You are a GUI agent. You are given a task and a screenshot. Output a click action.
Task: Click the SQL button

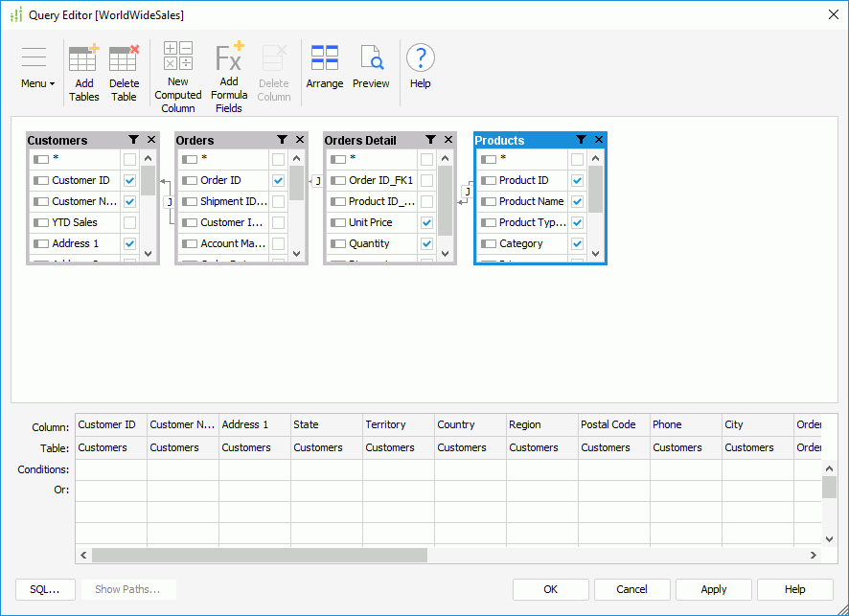tap(45, 589)
